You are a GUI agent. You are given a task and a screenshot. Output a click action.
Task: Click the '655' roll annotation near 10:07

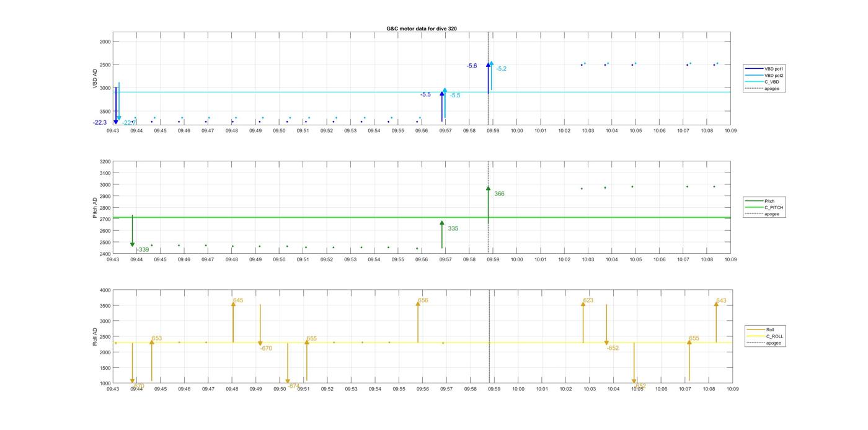coord(694,339)
